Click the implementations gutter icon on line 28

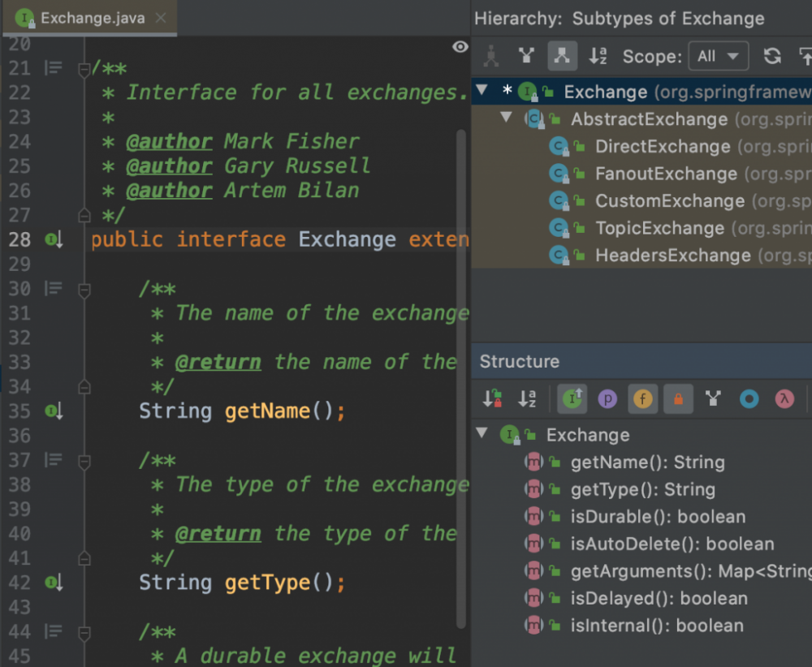[54, 239]
